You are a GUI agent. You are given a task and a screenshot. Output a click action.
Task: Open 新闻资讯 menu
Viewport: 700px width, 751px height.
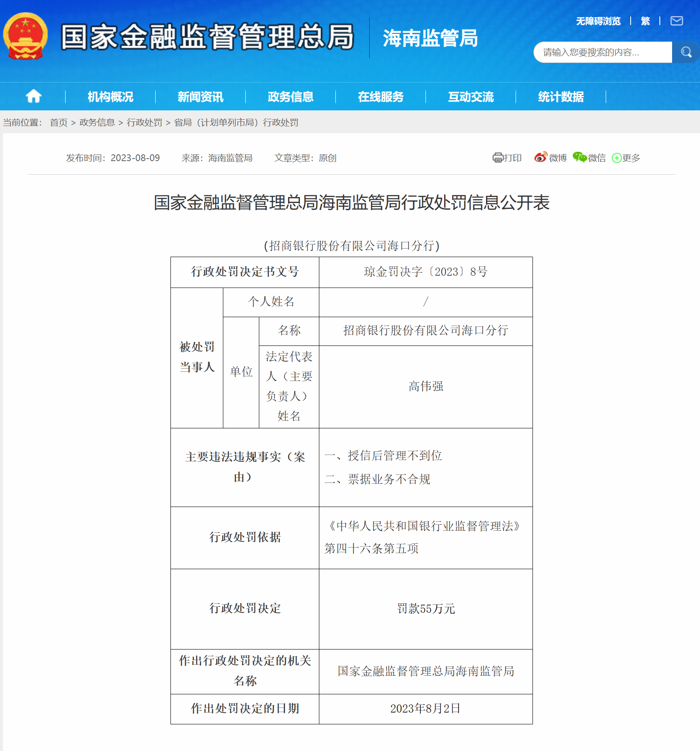pyautogui.click(x=200, y=97)
